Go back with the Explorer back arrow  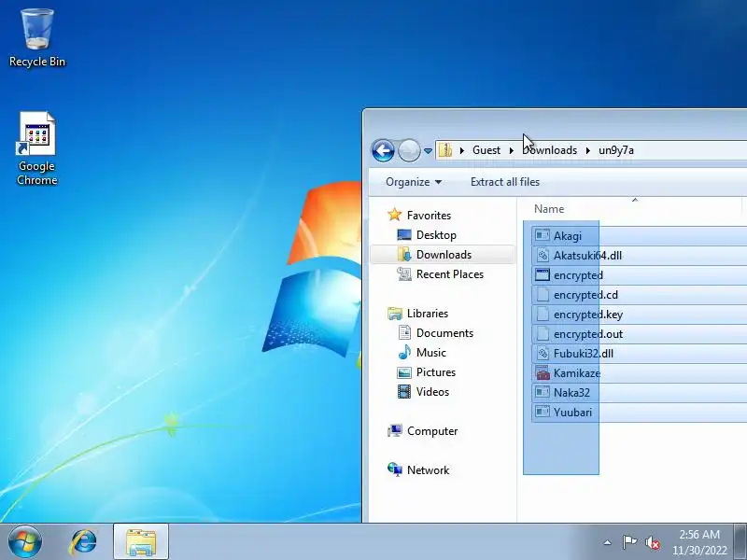pos(383,151)
